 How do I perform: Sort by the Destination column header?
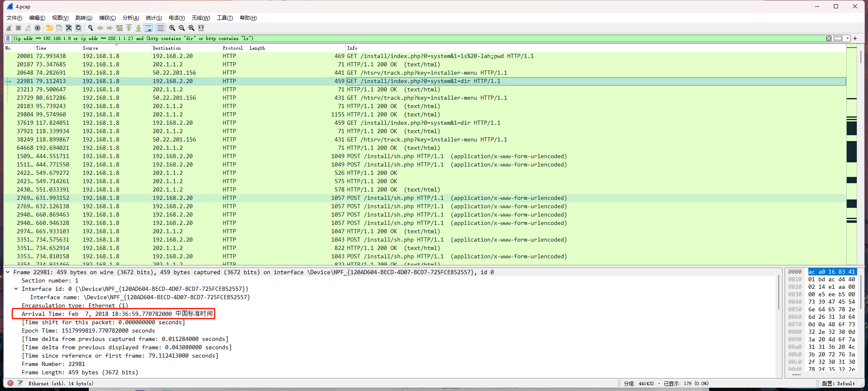coord(186,48)
